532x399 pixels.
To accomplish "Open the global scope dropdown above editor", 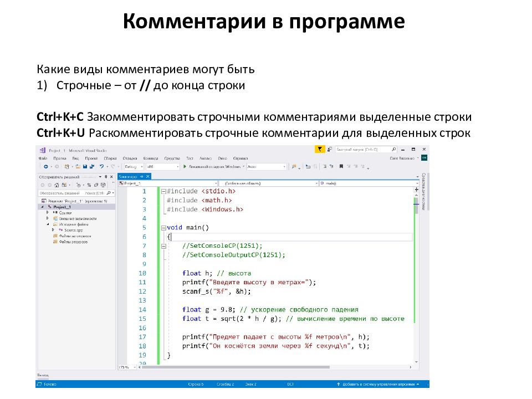I will coord(269,183).
